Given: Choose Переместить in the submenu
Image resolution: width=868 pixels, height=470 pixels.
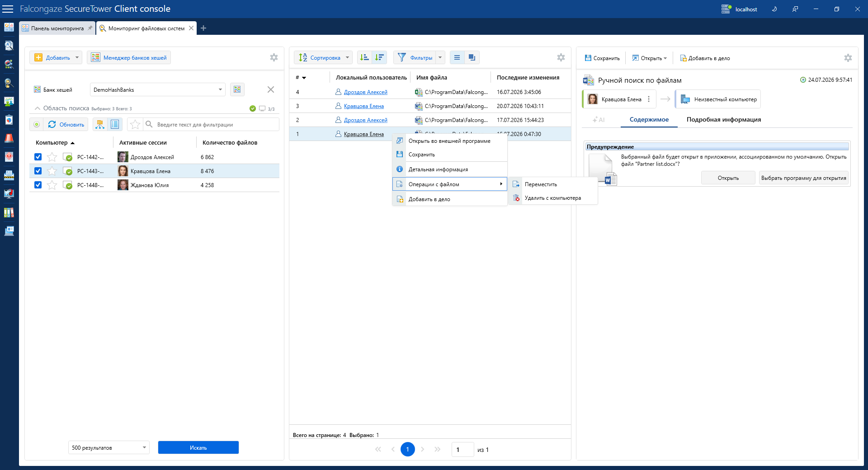Looking at the screenshot, I should (553, 184).
